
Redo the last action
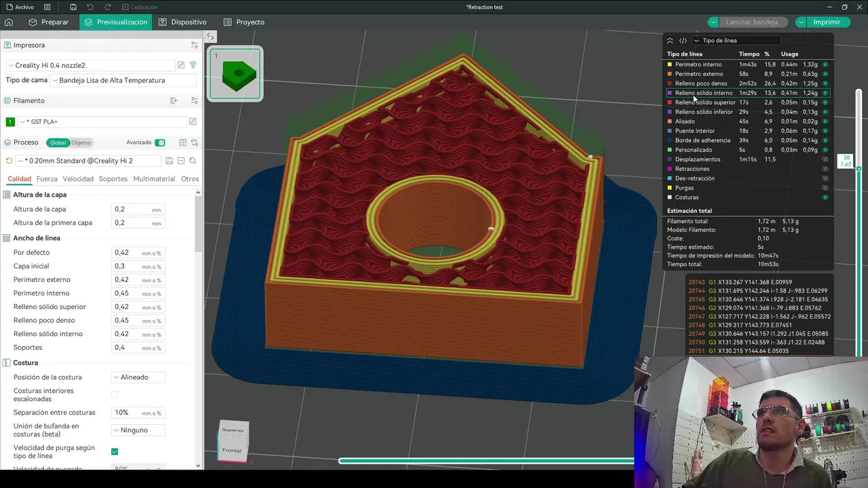[x=108, y=7]
